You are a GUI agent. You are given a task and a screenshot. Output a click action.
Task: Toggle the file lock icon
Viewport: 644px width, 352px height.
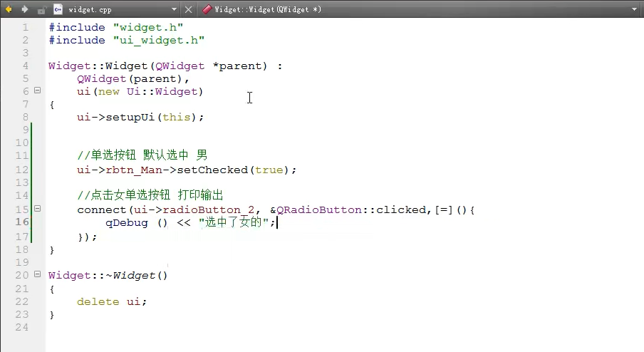[41, 9]
